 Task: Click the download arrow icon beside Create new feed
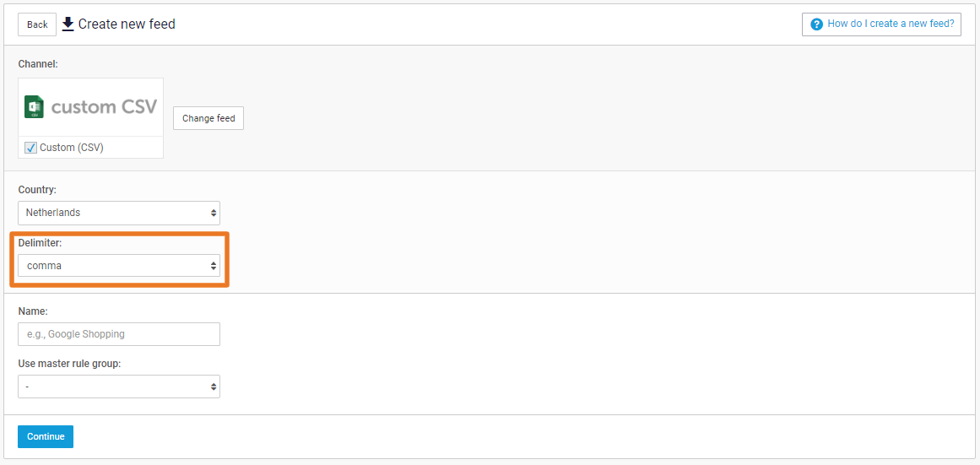[68, 24]
